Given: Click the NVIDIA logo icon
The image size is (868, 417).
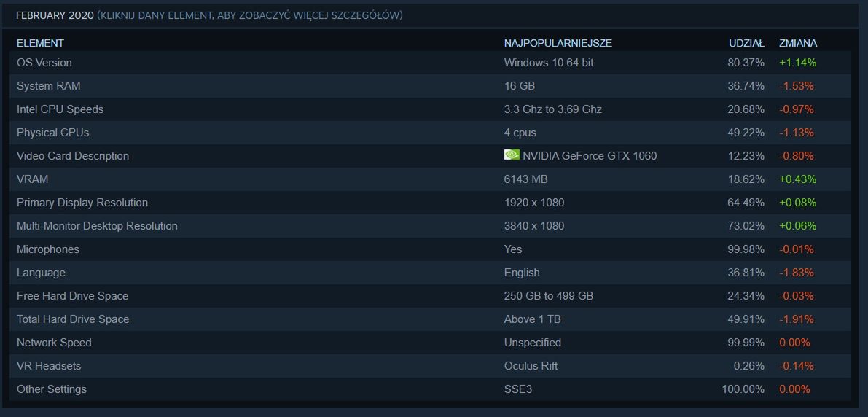Looking at the screenshot, I should [512, 155].
